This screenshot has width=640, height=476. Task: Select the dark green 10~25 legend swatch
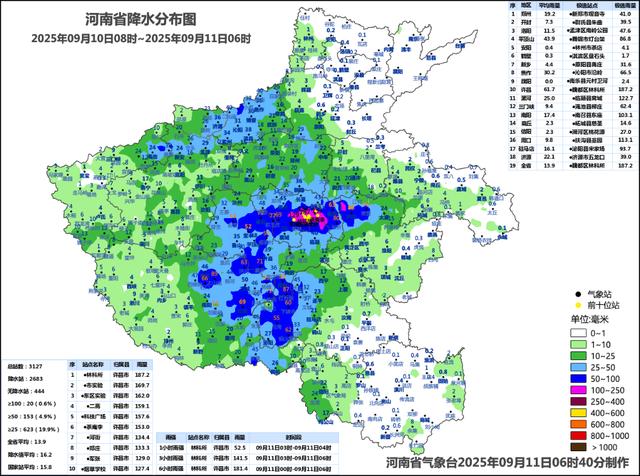click(x=578, y=356)
